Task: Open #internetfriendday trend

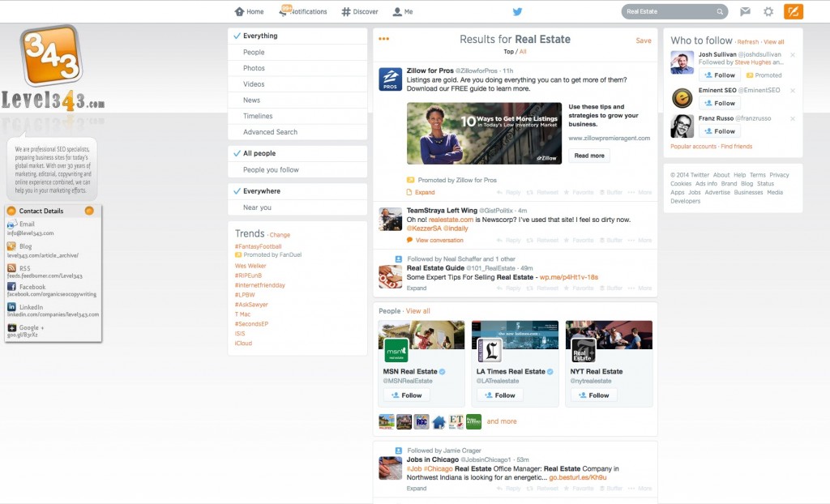Action: pyautogui.click(x=260, y=285)
